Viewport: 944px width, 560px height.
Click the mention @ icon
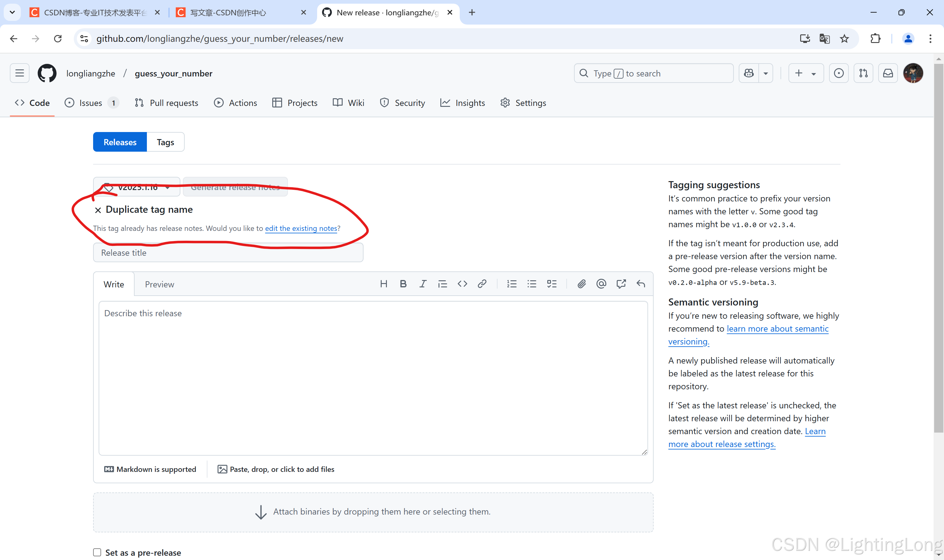[601, 284]
